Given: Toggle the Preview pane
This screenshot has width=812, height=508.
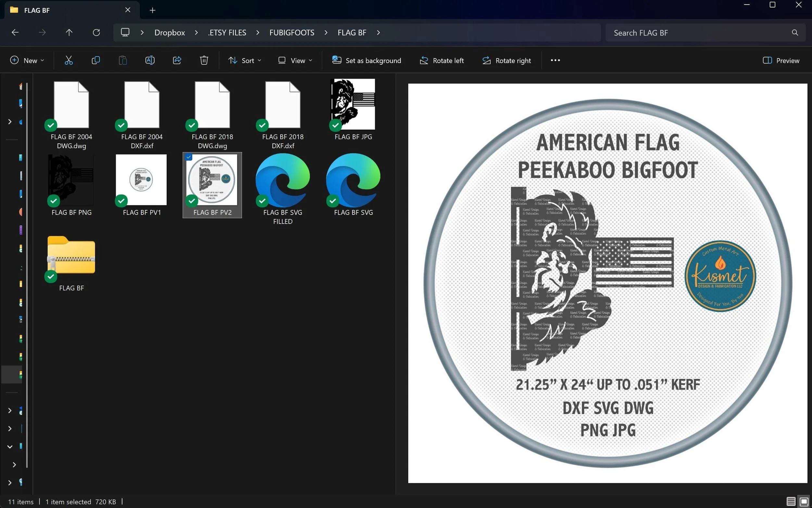Looking at the screenshot, I should tap(781, 60).
